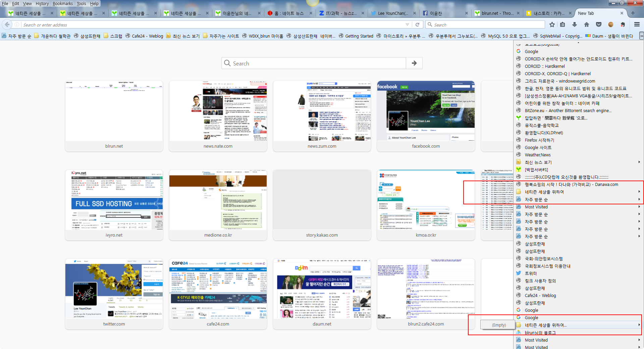This screenshot has height=349, width=644.
Task: Open the ivyro.net tile
Action: click(114, 205)
